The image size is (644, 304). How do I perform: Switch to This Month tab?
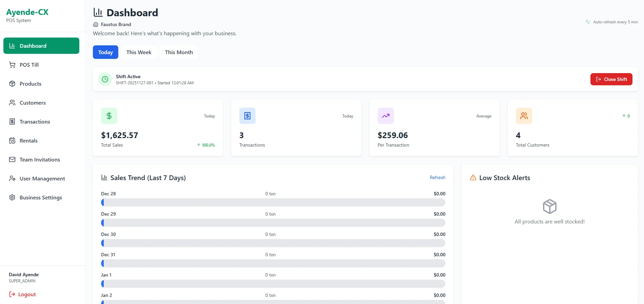[x=179, y=52]
